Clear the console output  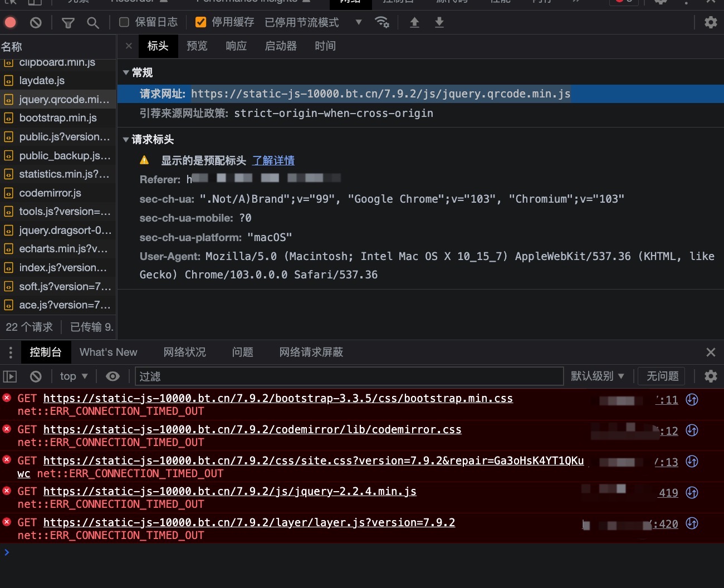[36, 376]
